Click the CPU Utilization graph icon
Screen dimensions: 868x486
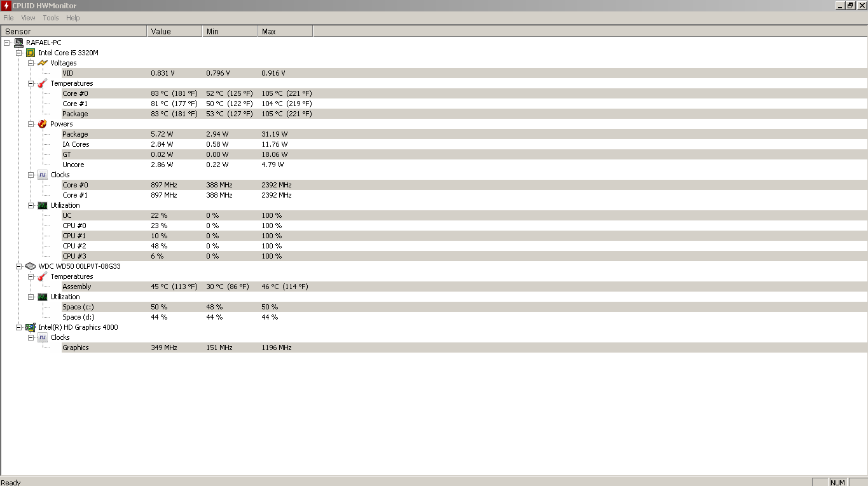click(43, 205)
